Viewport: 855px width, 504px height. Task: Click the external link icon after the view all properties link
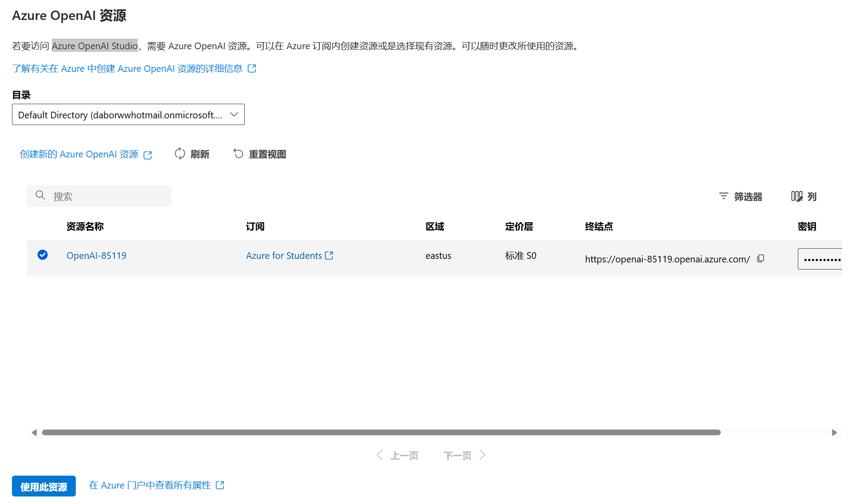point(220,485)
